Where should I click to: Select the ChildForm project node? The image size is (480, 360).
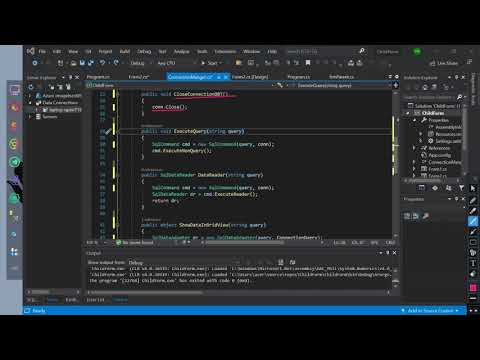(433, 113)
